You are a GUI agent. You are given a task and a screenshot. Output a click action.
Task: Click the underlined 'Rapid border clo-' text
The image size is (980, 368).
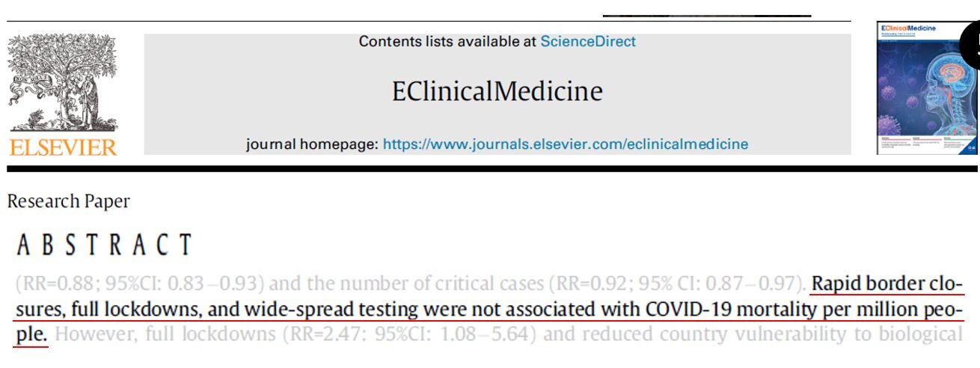point(887,284)
